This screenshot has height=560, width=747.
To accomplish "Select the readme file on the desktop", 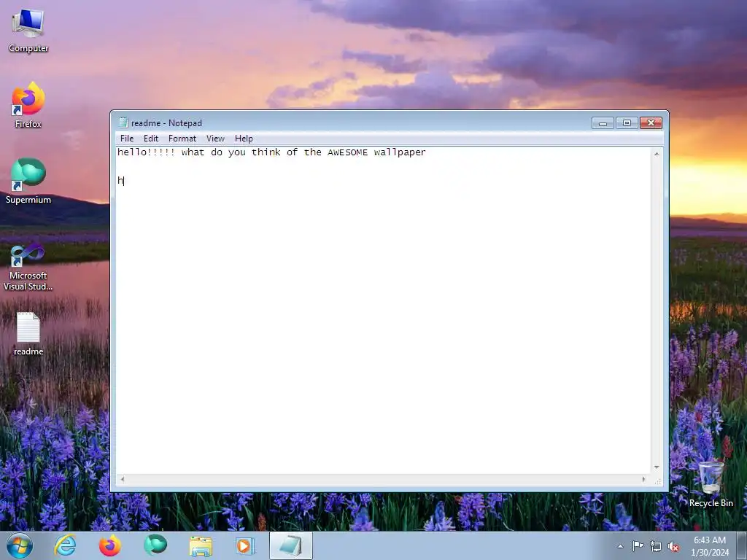I will coord(28,334).
